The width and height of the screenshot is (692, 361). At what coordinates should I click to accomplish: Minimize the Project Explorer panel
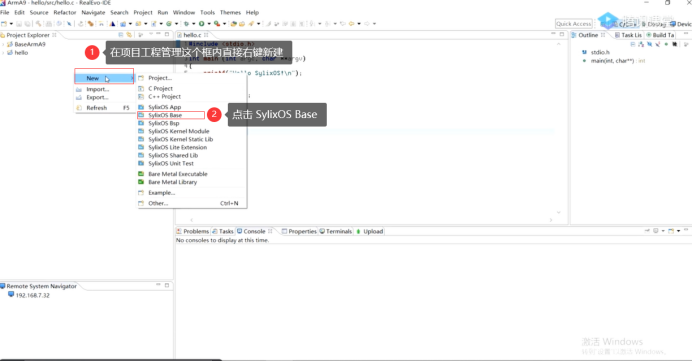(x=158, y=34)
